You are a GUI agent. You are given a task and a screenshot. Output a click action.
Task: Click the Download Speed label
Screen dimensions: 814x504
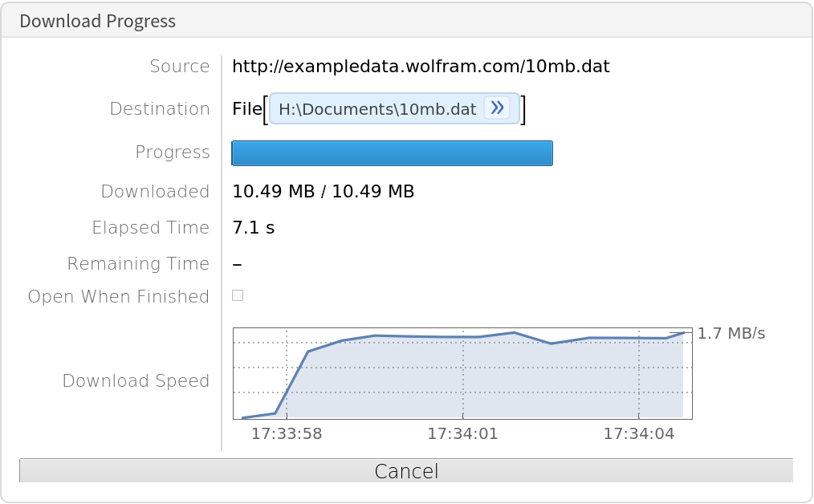(x=136, y=381)
